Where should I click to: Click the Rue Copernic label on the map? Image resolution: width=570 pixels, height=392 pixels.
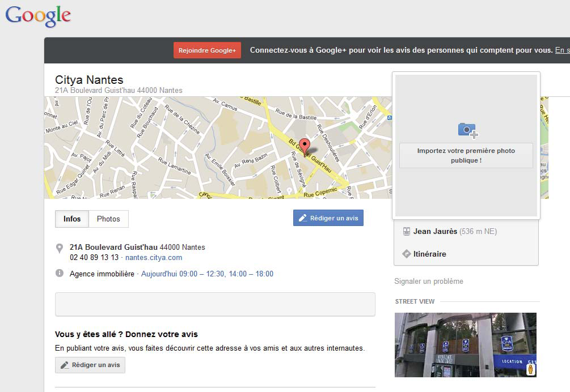[x=320, y=193]
